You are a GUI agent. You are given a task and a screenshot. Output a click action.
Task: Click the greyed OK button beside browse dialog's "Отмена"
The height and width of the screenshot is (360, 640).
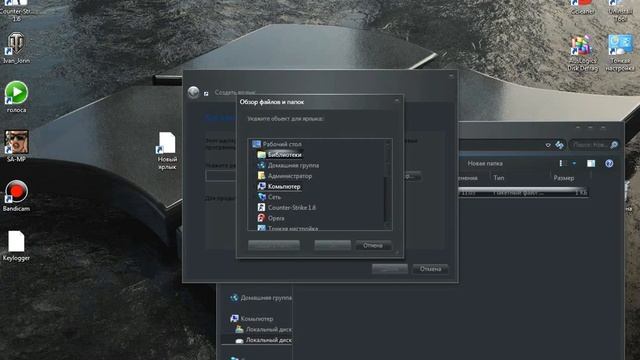(x=333, y=245)
